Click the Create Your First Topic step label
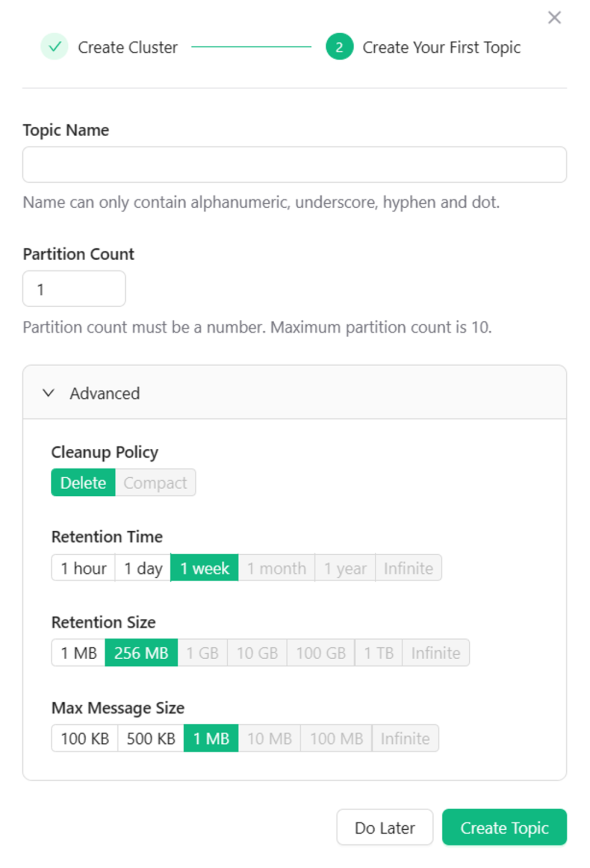 441,48
